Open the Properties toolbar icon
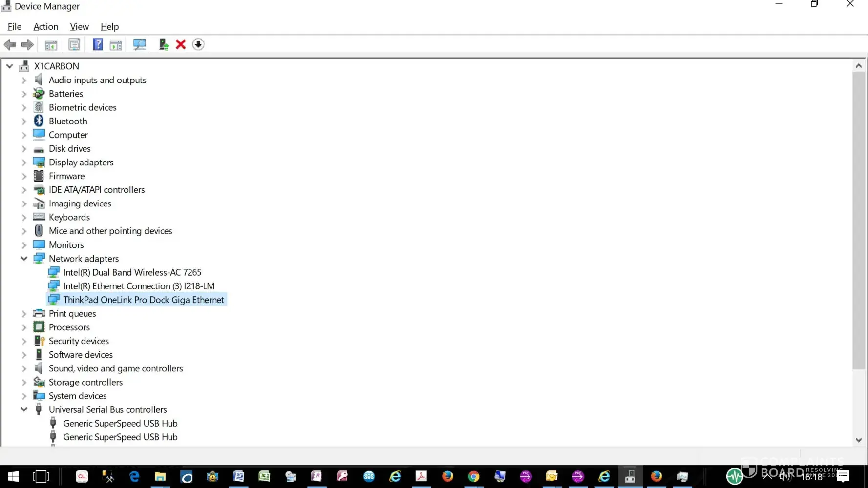 tap(74, 44)
